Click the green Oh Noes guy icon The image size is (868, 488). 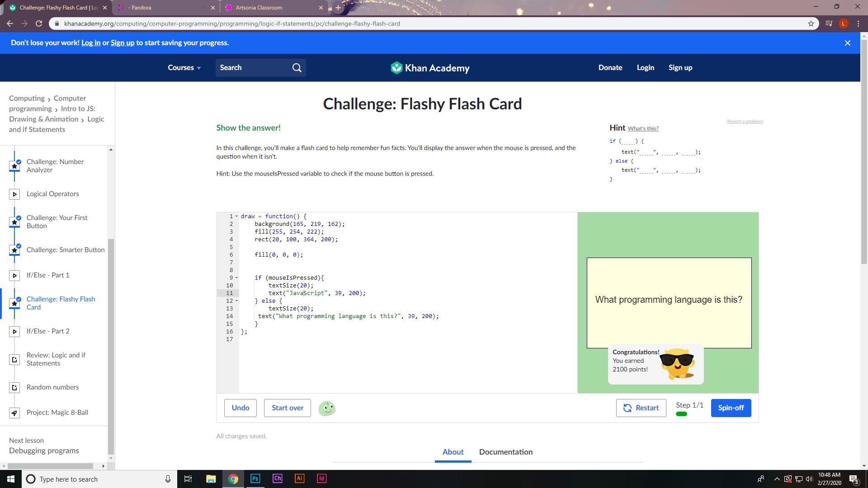coord(327,408)
